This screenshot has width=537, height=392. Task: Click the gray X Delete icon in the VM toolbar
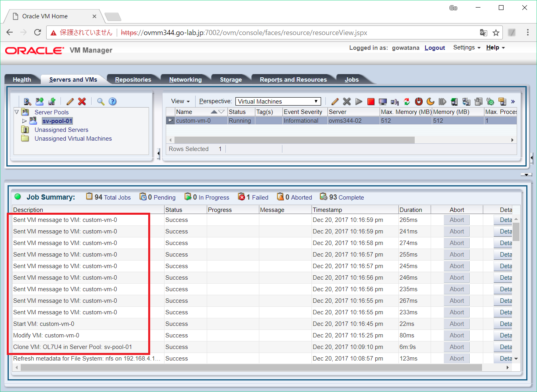(x=347, y=102)
